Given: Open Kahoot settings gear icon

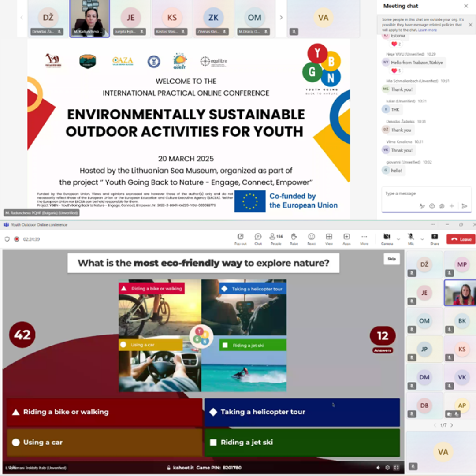Looking at the screenshot, I should point(387,468).
